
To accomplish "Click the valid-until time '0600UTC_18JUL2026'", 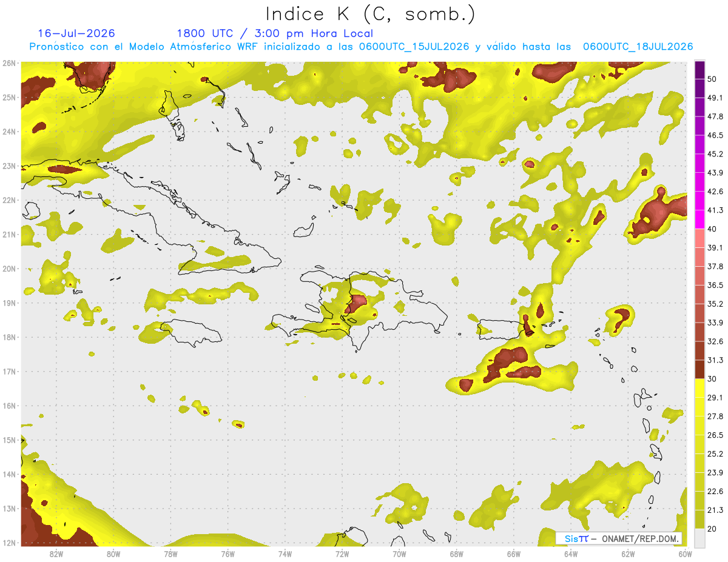I will (x=638, y=47).
